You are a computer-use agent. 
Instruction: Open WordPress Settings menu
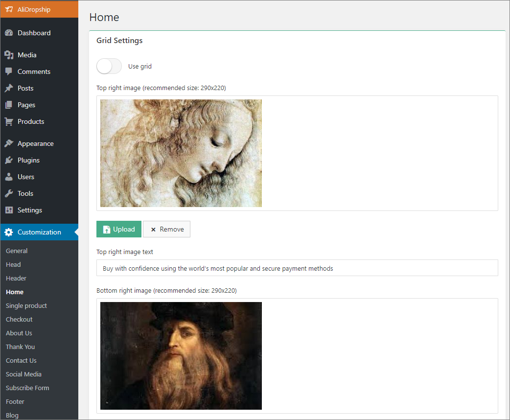39,210
